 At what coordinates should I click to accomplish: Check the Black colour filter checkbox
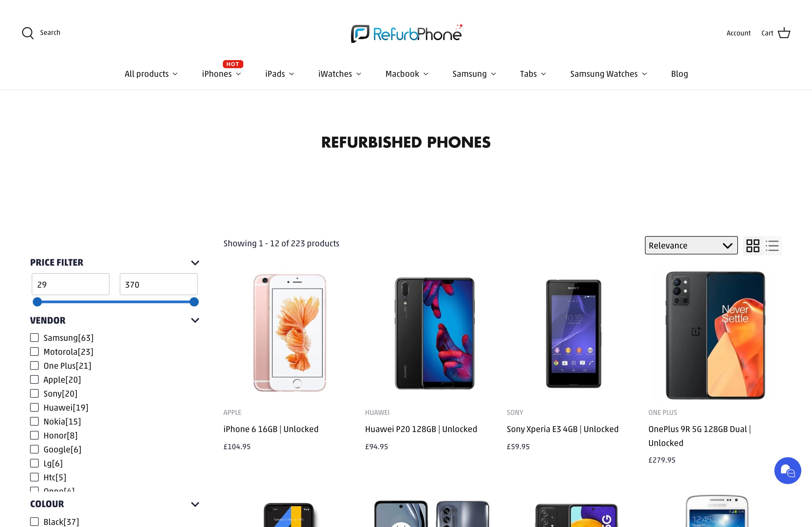point(34,522)
